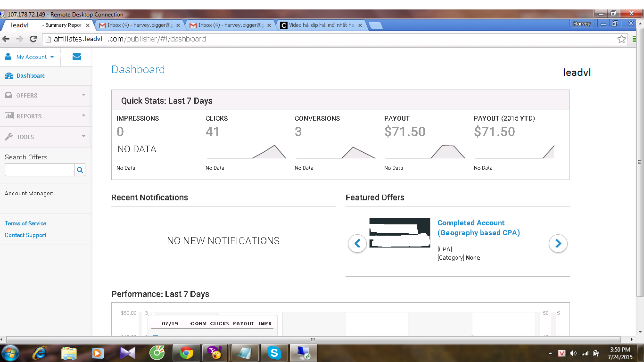644x362 pixels.
Task: Click the Account Manager label
Action: pyautogui.click(x=29, y=193)
